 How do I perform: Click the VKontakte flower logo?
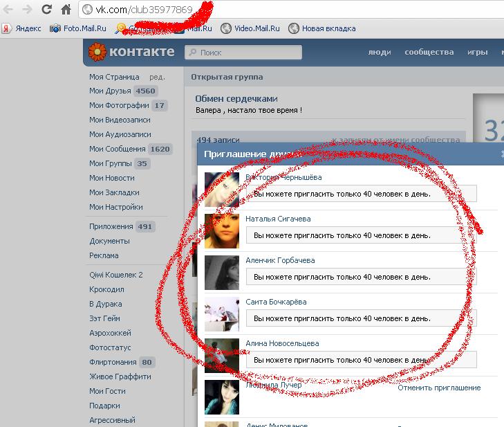[97, 52]
